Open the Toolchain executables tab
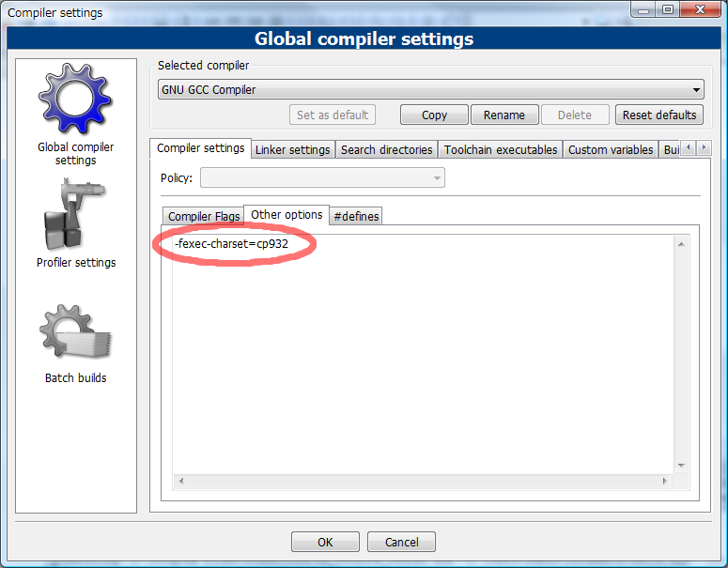 [501, 150]
